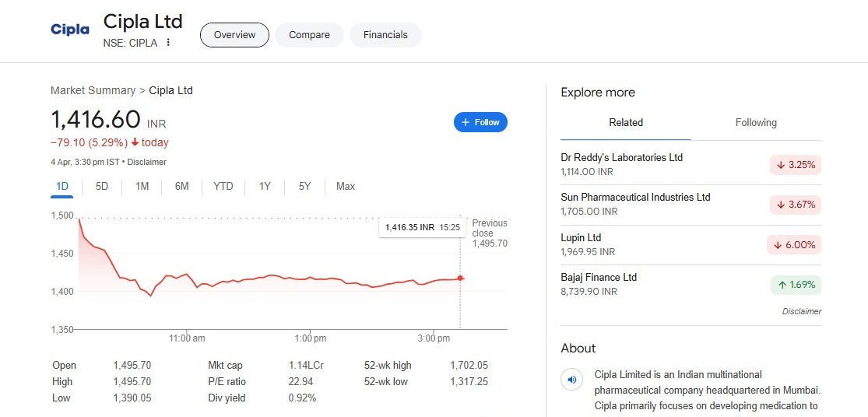Click the Div yield value 0.92%
The height and width of the screenshot is (417, 868).
click(302, 398)
